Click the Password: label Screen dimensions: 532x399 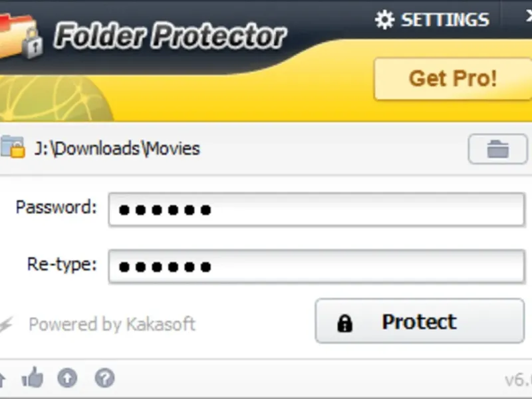[x=57, y=207]
